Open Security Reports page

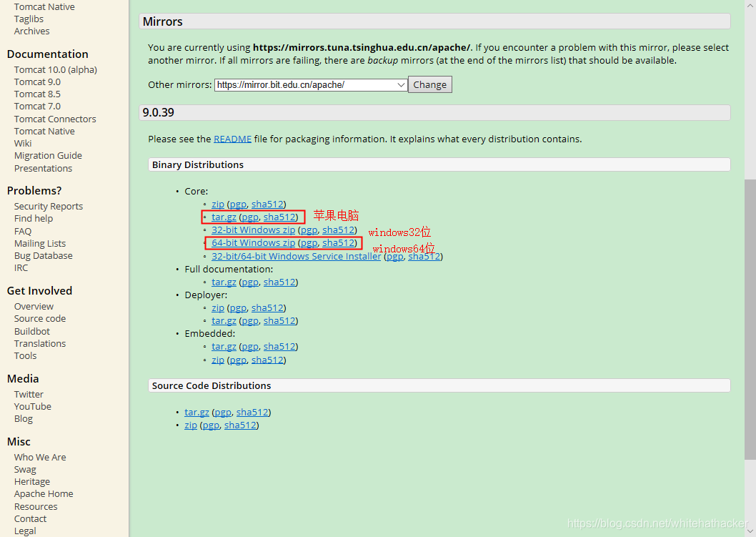(x=48, y=206)
